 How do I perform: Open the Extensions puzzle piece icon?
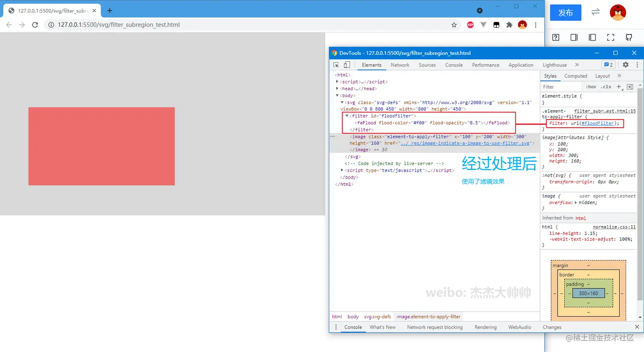pyautogui.click(x=509, y=25)
